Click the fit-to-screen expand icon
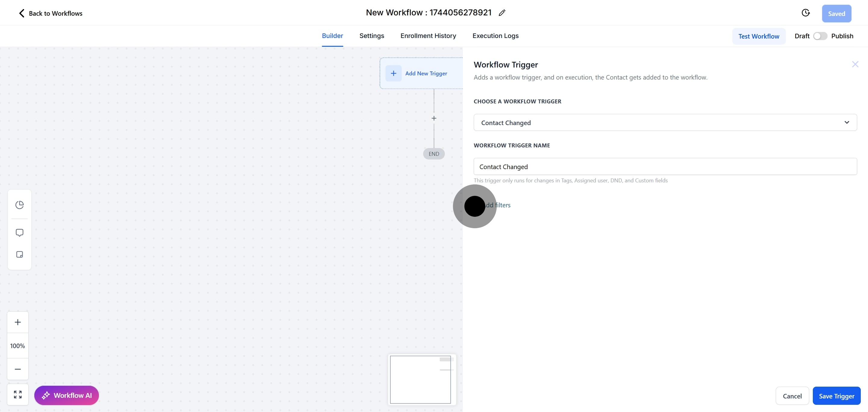Image resolution: width=868 pixels, height=412 pixels. coord(18,395)
